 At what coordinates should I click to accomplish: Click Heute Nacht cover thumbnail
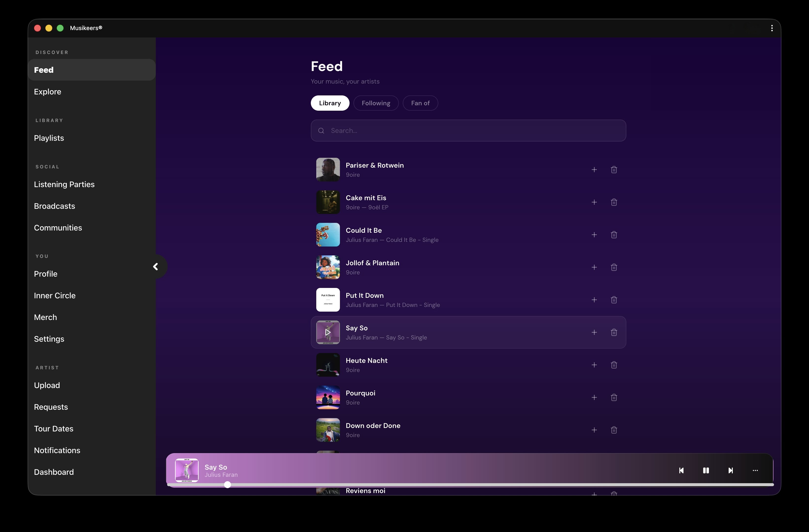[328, 365]
